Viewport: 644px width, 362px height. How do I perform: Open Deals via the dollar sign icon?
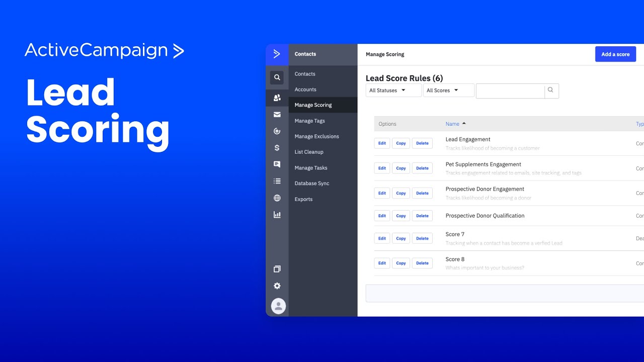[277, 148]
